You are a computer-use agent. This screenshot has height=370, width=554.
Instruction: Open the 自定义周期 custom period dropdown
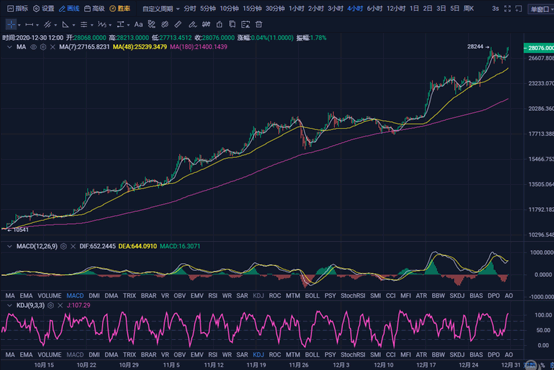(161, 8)
